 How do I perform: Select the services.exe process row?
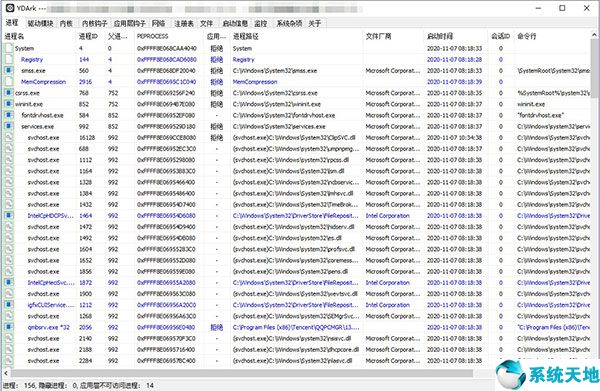coord(297,126)
